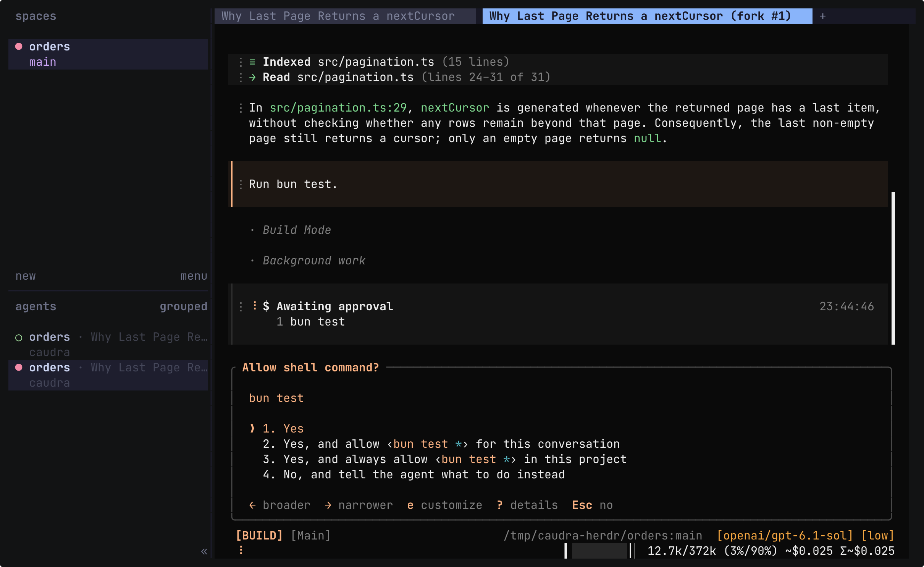Change the [low] reasoning level
The width and height of the screenshot is (924, 567).
878,536
